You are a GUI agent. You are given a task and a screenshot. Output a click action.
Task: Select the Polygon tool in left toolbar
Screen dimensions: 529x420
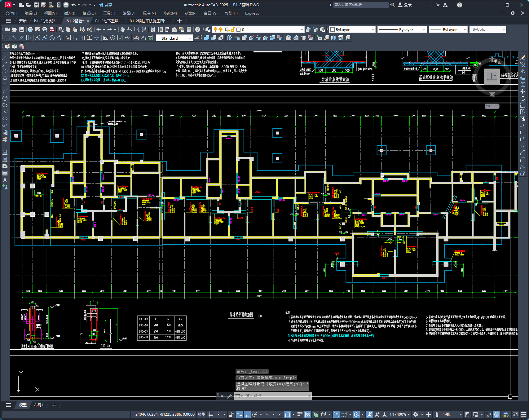pos(5,78)
